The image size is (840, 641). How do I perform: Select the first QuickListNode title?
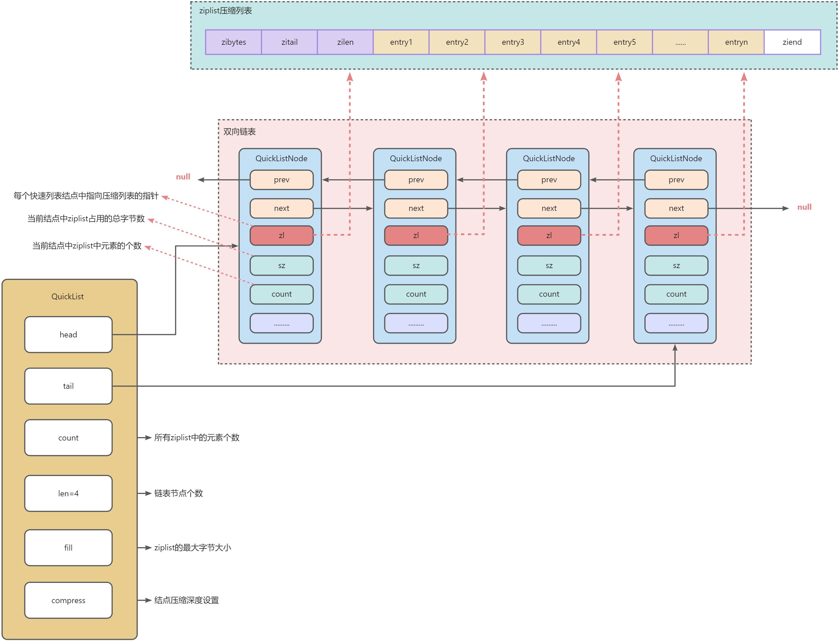click(x=281, y=159)
